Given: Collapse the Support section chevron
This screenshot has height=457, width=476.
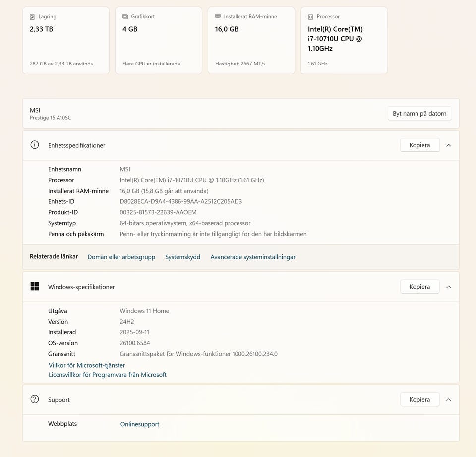Looking at the screenshot, I should coord(449,400).
